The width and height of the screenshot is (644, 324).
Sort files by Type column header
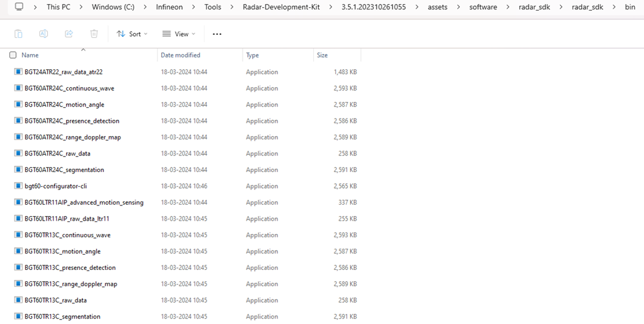(252, 55)
